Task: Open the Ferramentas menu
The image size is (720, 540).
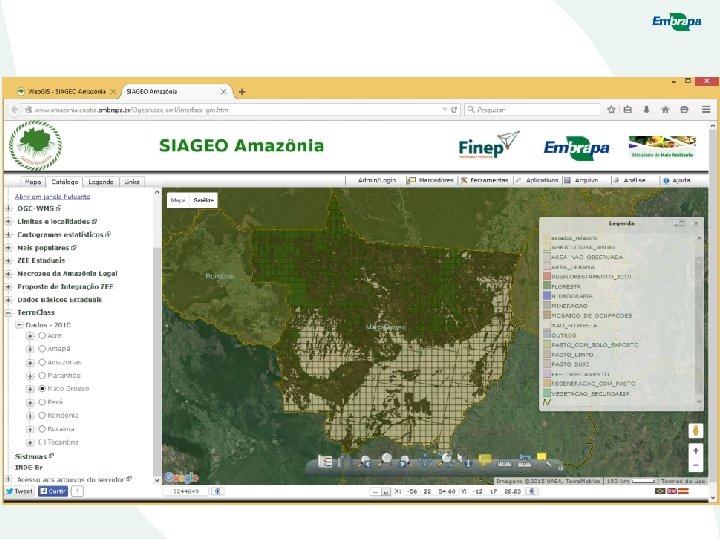Action: point(485,180)
